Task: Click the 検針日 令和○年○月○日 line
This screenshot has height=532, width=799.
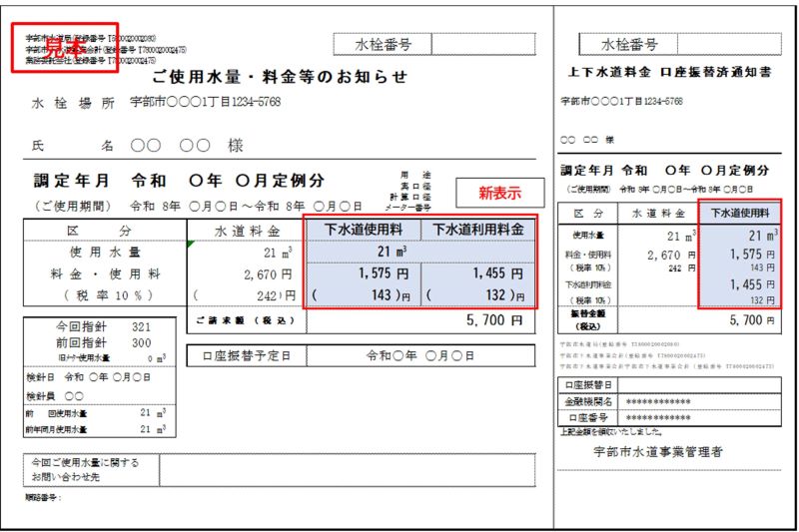Action: pos(88,377)
